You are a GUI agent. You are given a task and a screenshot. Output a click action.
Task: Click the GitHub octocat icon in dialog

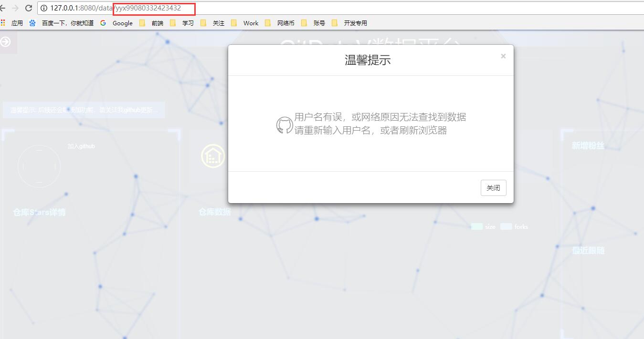(x=285, y=125)
